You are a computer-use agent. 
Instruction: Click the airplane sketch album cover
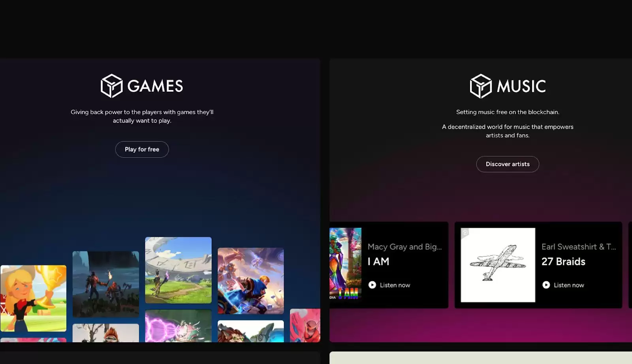pos(498,265)
